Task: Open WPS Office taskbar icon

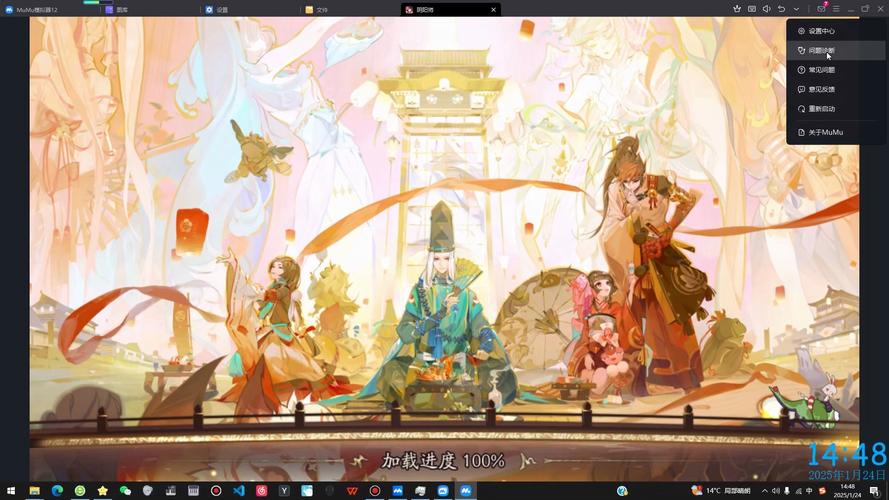Action: [x=352, y=491]
